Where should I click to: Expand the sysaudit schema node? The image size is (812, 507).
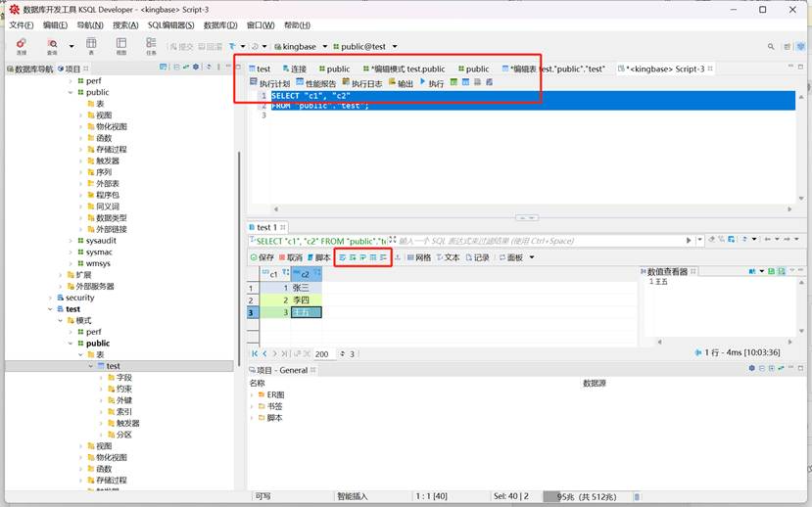click(x=99, y=241)
